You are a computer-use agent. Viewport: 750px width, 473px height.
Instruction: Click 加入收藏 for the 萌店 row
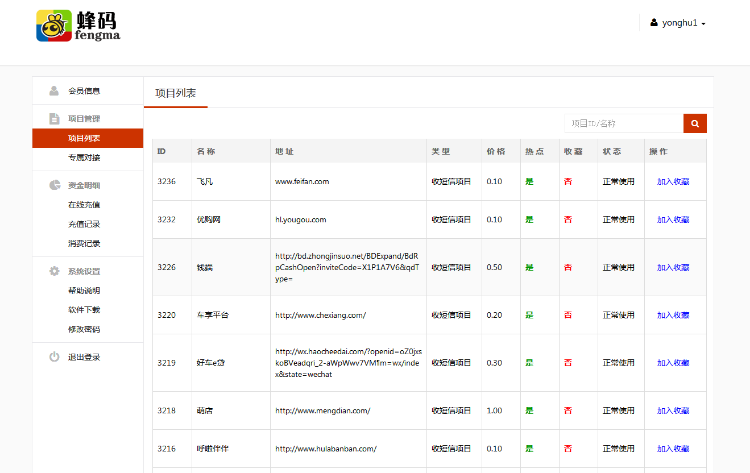pos(673,411)
